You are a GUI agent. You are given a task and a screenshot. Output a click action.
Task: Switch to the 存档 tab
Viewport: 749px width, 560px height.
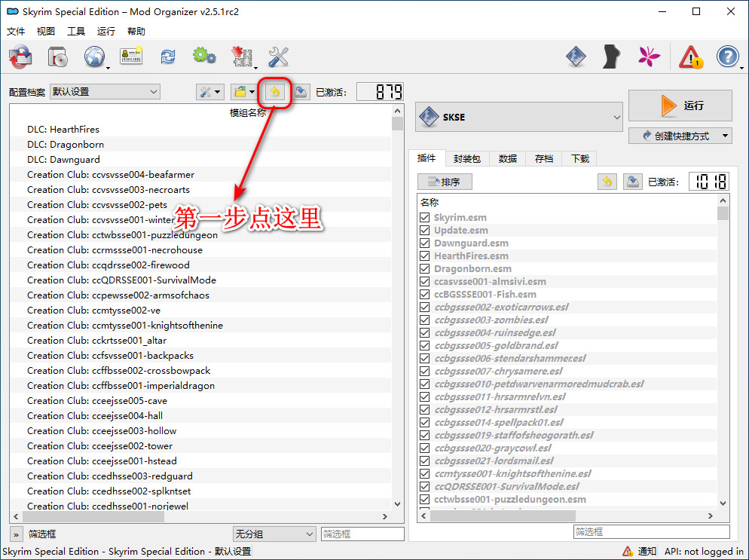coord(543,158)
